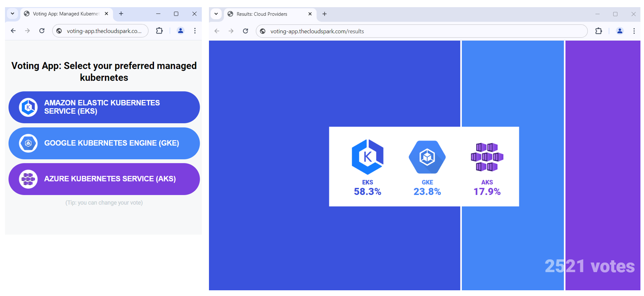Viewport: 644px width, 296px height.
Task: View site info in Voting App address bar
Action: (59, 31)
